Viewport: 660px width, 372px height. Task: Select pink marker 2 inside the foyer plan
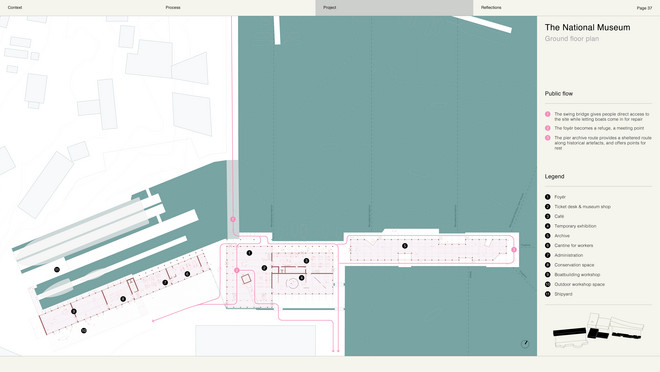coord(237,270)
